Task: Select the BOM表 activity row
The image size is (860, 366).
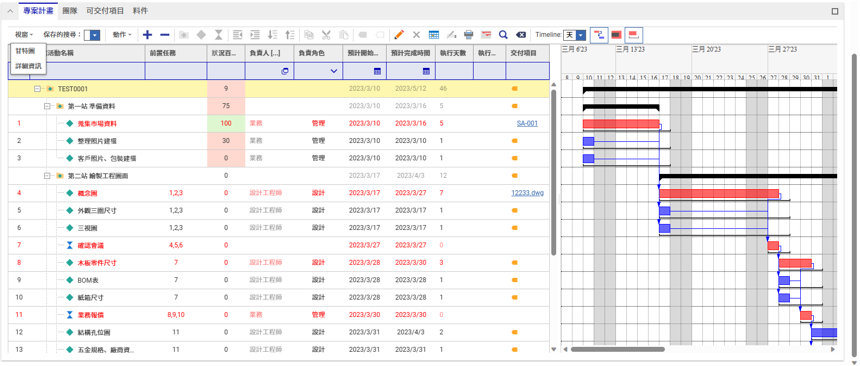Action: point(279,280)
